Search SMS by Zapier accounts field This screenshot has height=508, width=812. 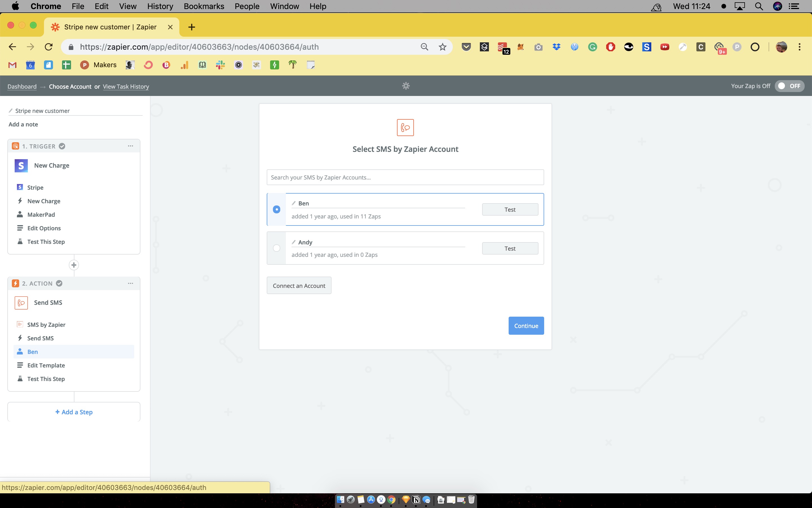click(405, 177)
